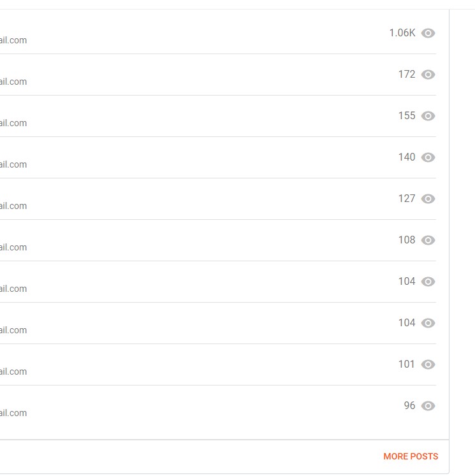Select the 127 view count
The image size is (475, 476).
[407, 199]
